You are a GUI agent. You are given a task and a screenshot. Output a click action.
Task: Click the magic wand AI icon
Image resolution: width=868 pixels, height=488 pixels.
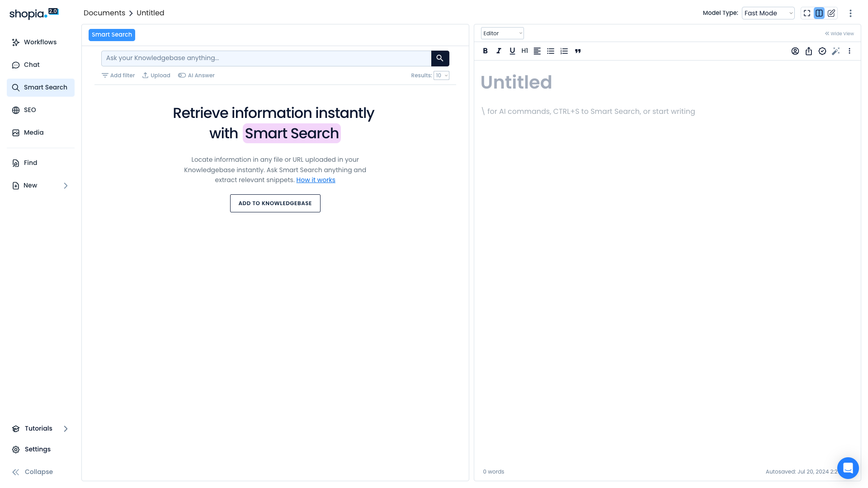coord(835,51)
